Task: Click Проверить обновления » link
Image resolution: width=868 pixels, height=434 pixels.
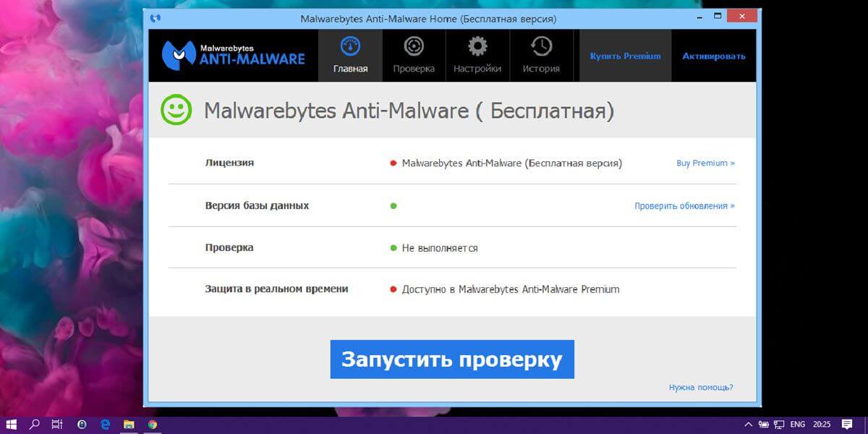Action: (684, 205)
